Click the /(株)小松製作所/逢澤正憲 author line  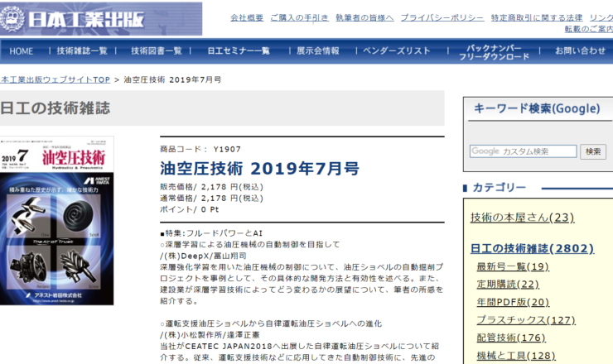coord(210,335)
